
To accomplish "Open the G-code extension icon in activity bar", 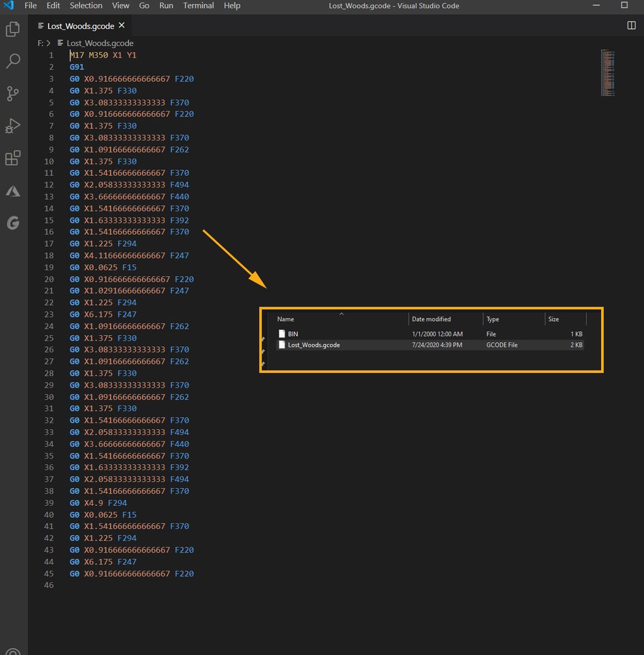I will click(x=13, y=223).
